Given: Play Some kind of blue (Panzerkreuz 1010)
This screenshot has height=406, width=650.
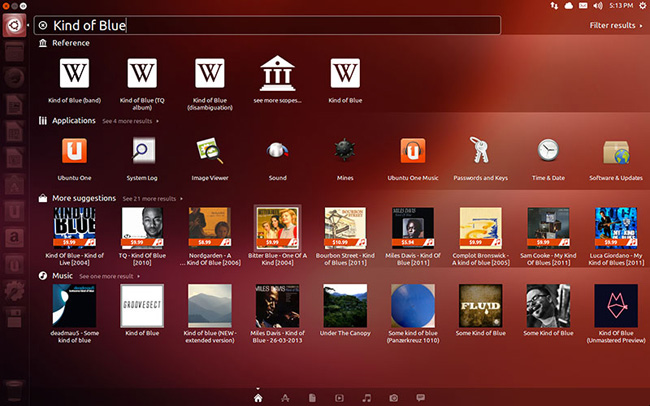Looking at the screenshot, I should (413, 306).
